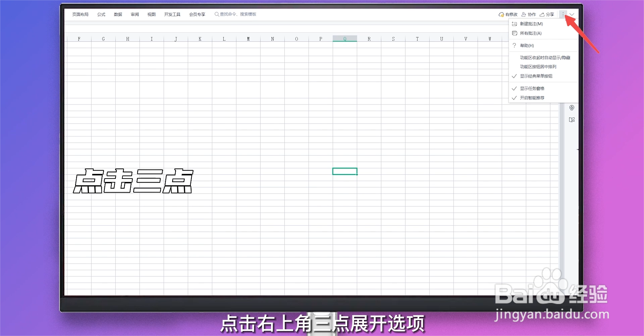Select 新建批注(M) from the menu
The height and width of the screenshot is (336, 644).
coord(543,24)
